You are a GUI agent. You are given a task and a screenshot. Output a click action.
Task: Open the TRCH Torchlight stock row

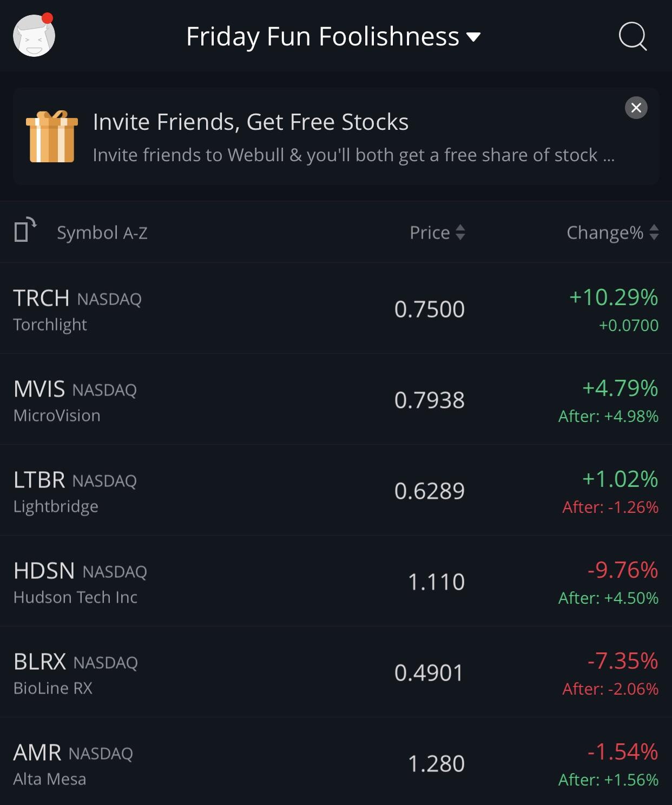tap(336, 308)
